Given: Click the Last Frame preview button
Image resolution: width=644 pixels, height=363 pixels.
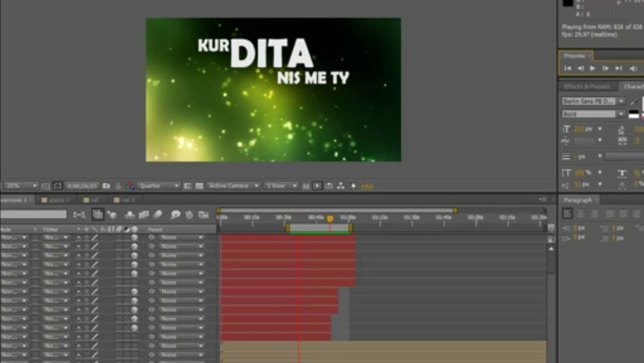Looking at the screenshot, I should 619,69.
